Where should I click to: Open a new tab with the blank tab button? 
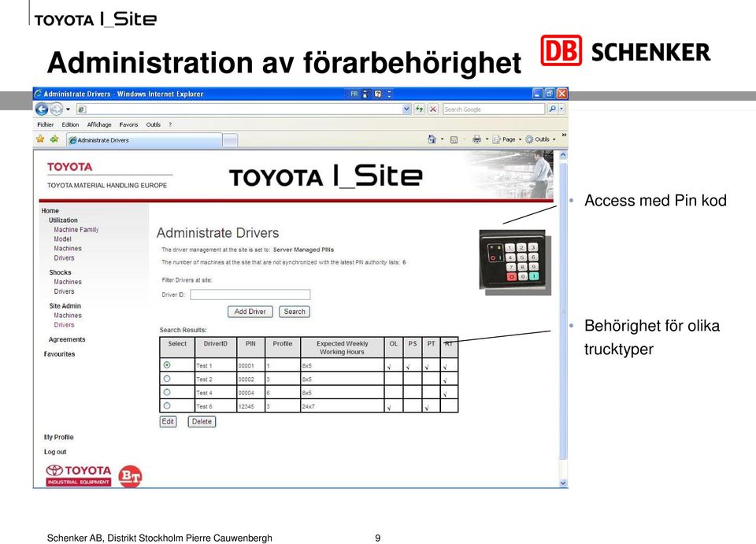(x=230, y=140)
